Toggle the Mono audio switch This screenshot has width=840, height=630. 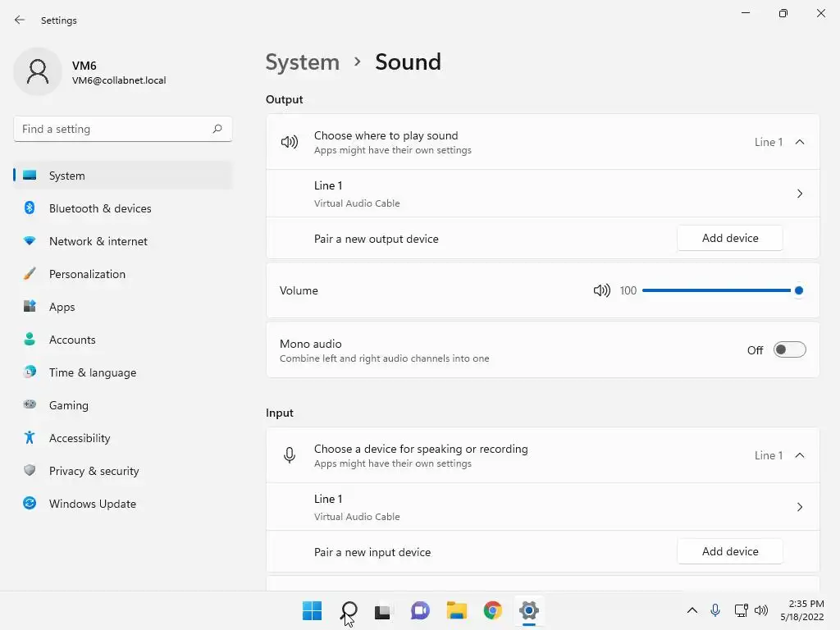click(789, 350)
